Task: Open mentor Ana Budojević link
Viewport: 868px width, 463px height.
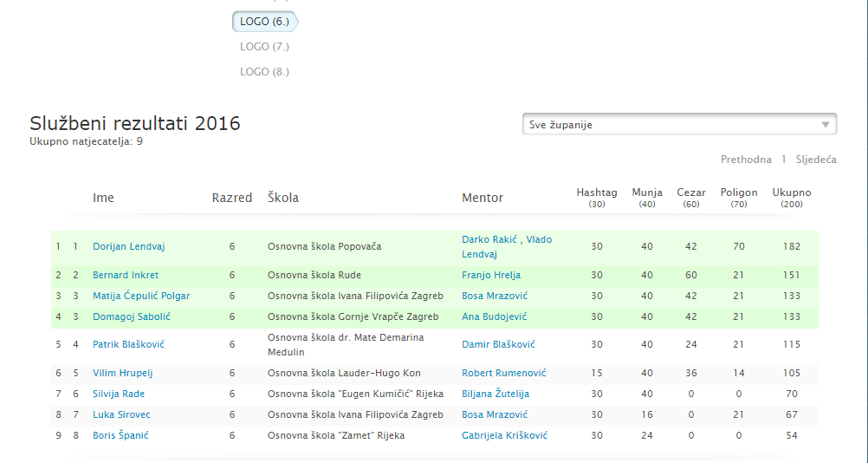Action: 494,316
